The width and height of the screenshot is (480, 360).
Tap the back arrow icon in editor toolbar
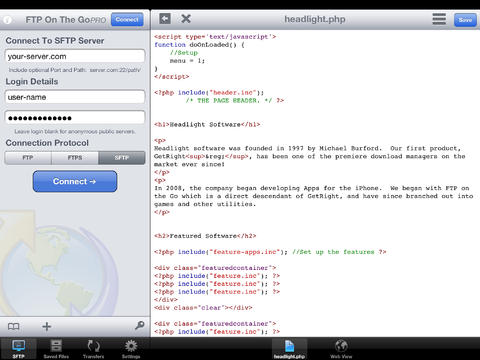click(x=165, y=19)
